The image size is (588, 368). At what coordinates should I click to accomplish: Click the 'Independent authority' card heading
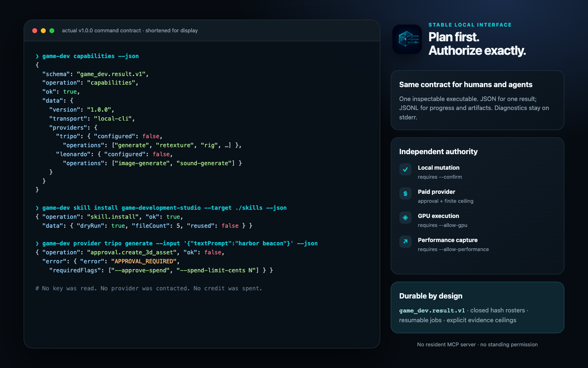click(439, 152)
